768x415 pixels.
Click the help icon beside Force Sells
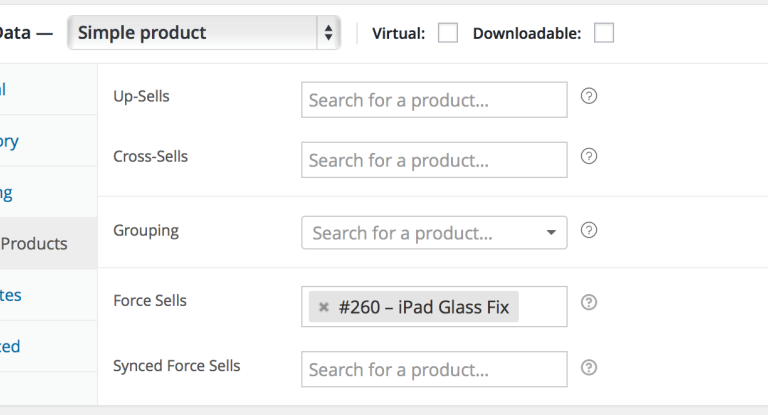click(589, 302)
